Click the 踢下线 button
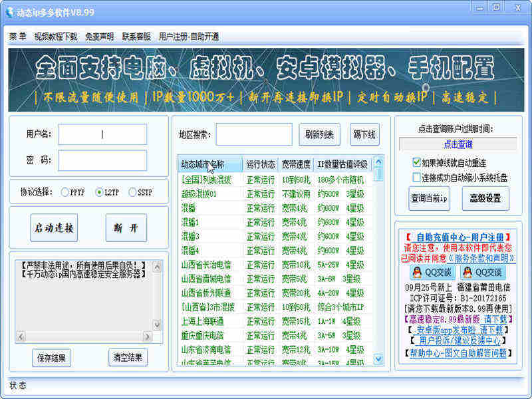Image resolution: width=532 pixels, height=399 pixels. coord(364,134)
